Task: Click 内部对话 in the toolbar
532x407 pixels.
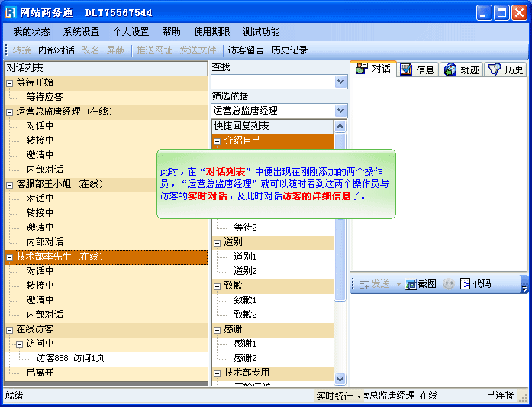Action: point(56,50)
